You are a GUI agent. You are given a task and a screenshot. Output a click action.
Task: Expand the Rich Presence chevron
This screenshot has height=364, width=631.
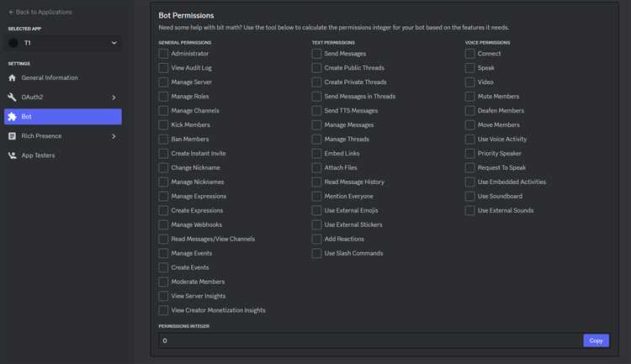(114, 136)
